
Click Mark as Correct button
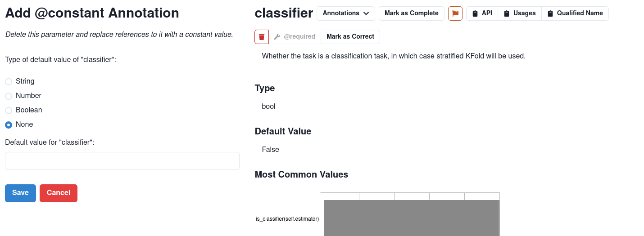pos(350,37)
